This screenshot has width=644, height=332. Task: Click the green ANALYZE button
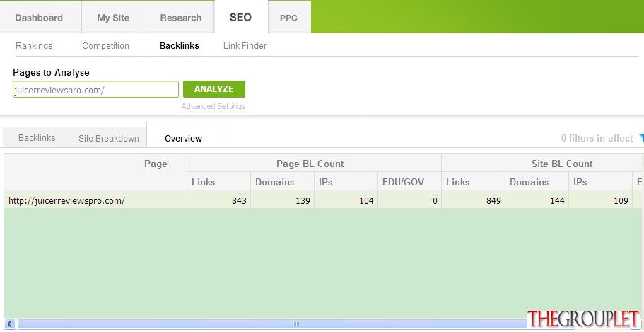point(214,89)
